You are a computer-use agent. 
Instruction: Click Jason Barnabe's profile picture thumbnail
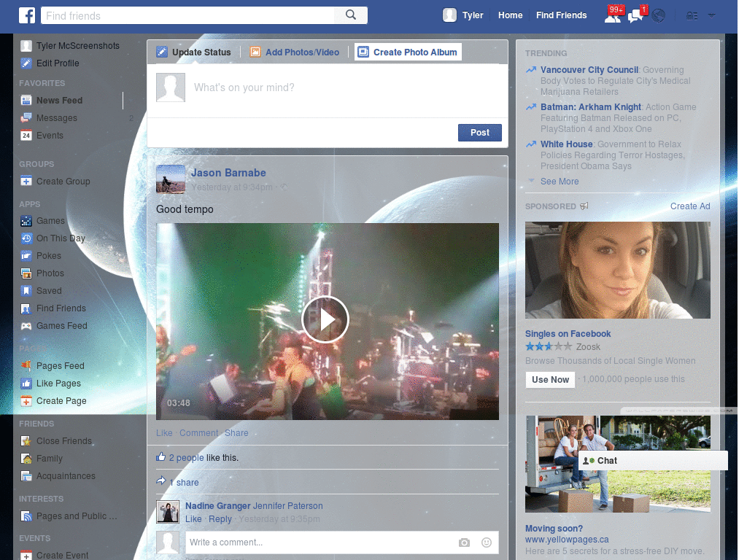[171, 179]
